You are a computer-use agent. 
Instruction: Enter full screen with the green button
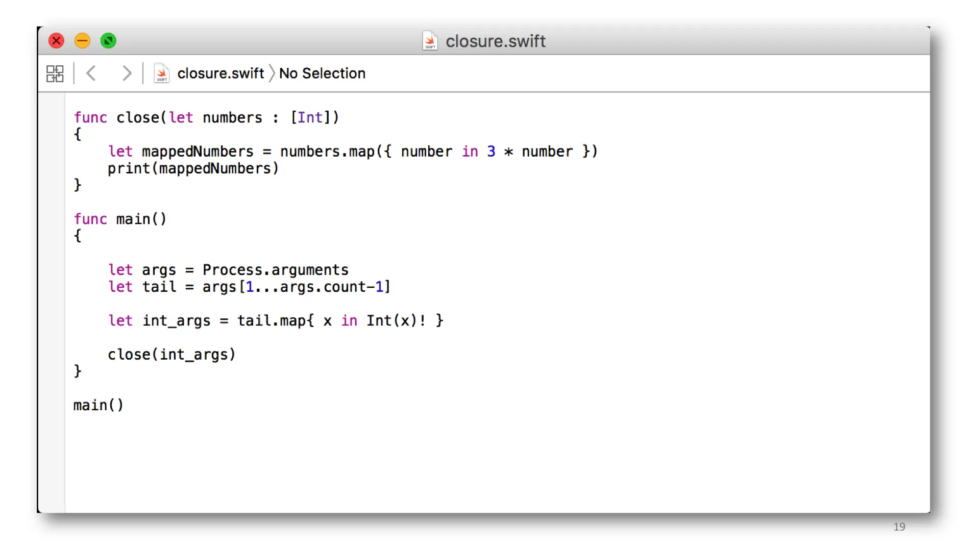(x=108, y=41)
